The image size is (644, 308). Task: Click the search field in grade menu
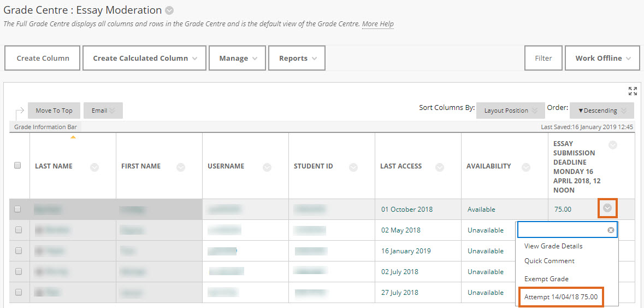(x=562, y=230)
